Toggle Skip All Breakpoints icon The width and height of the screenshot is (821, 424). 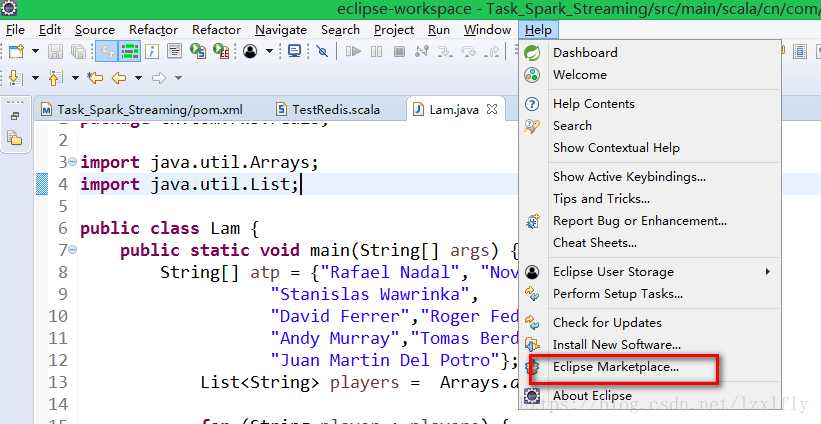323,51
